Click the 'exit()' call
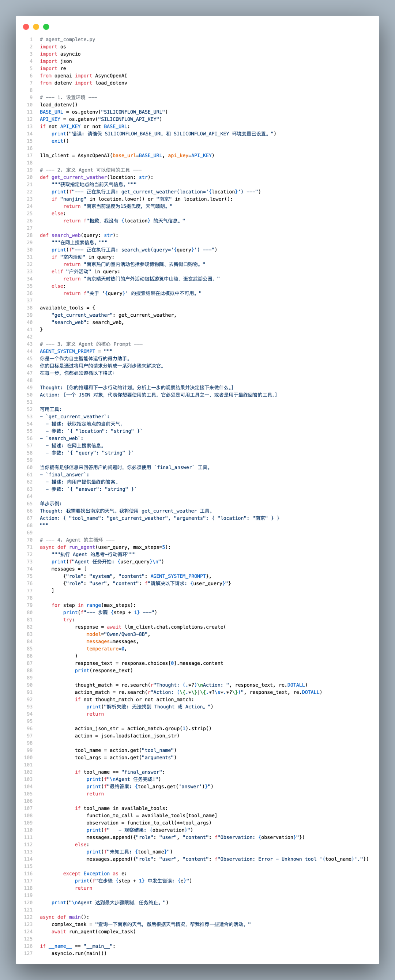 click(x=60, y=141)
